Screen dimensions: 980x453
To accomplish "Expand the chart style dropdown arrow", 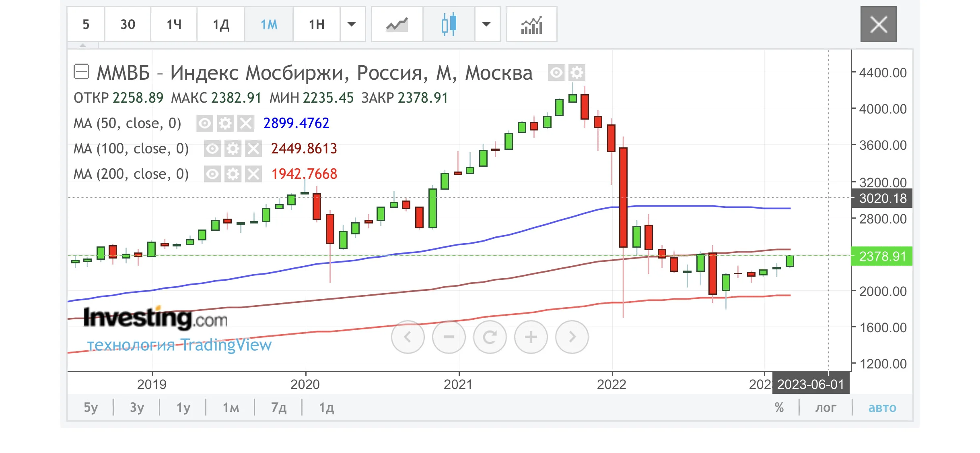I will pyautogui.click(x=486, y=25).
